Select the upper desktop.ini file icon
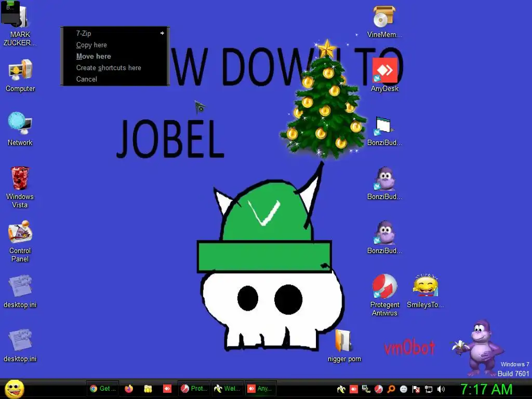The image size is (532, 399). [x=20, y=291]
